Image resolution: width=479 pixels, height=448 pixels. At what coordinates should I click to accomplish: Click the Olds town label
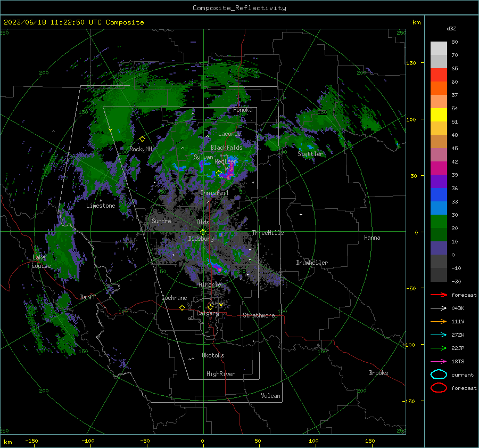click(x=203, y=222)
